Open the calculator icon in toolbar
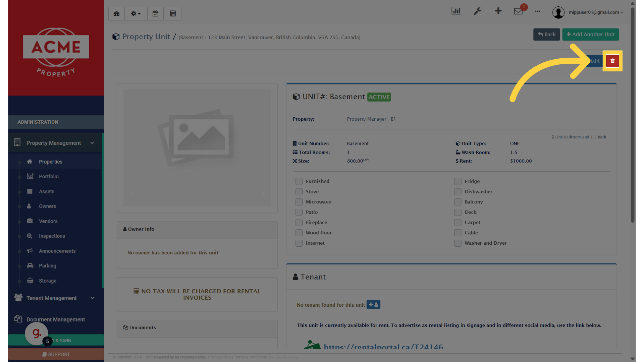 click(173, 14)
